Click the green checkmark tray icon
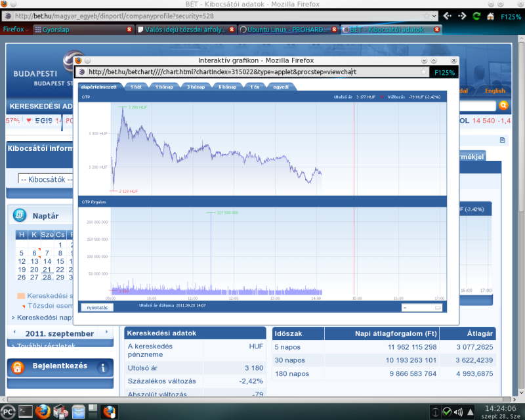This screenshot has height=420, width=525. [x=447, y=412]
